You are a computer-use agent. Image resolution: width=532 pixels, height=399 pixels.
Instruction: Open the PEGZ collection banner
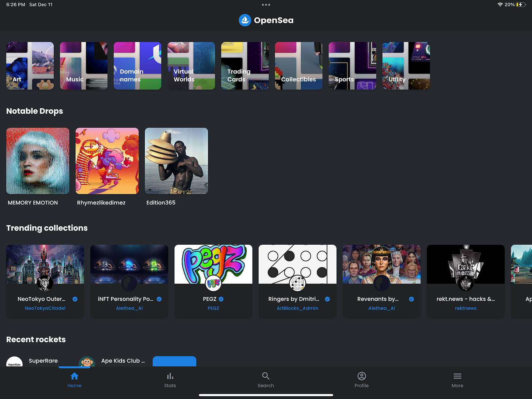pos(213,264)
